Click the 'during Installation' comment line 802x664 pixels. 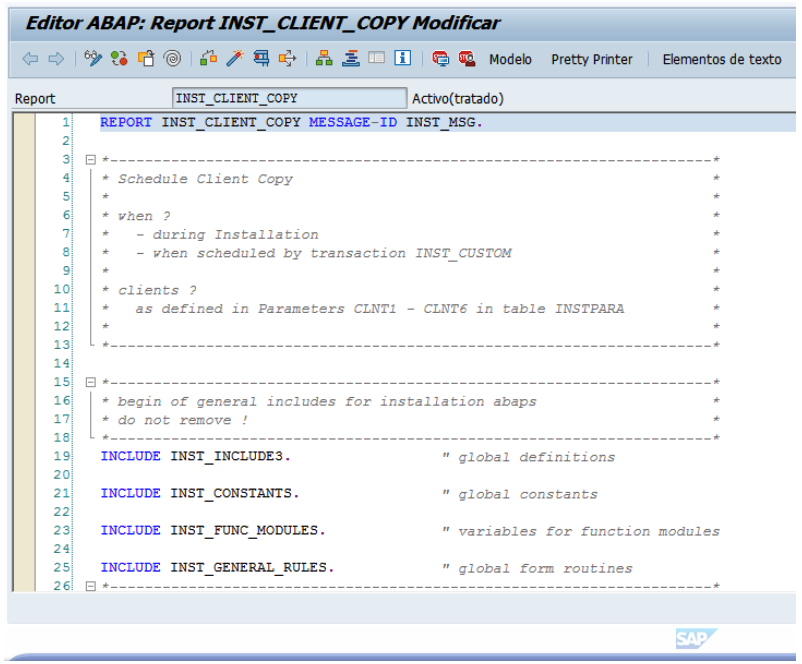pyautogui.click(x=227, y=235)
